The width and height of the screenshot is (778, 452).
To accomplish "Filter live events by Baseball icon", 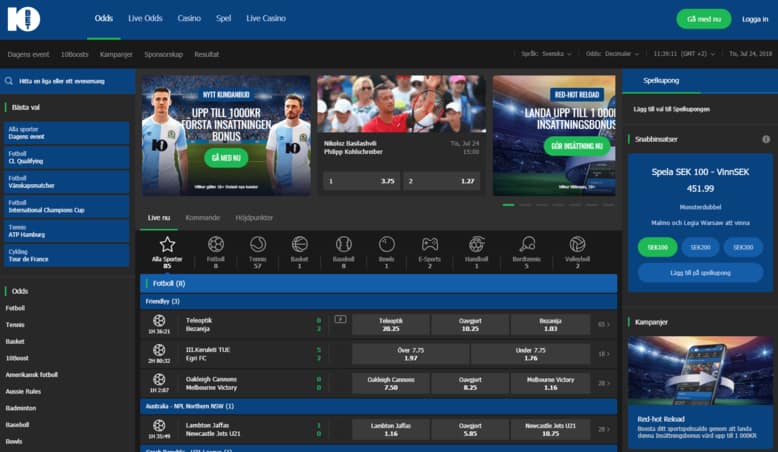I will pos(343,245).
